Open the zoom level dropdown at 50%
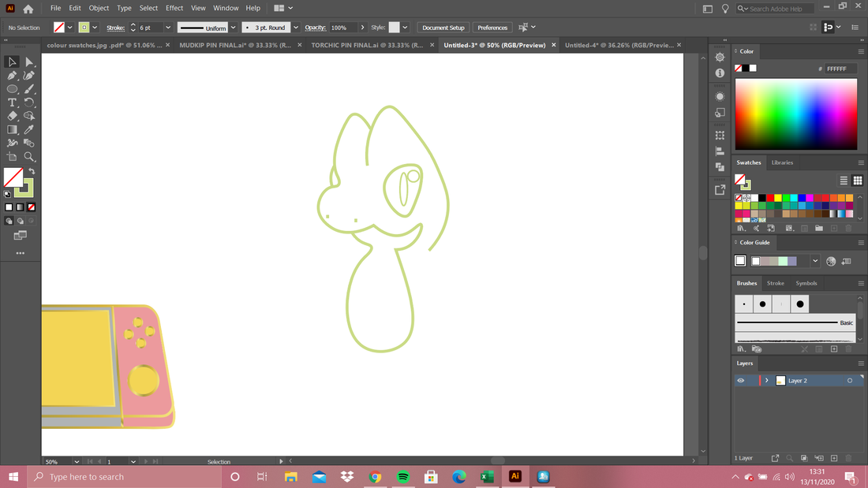 [77, 461]
